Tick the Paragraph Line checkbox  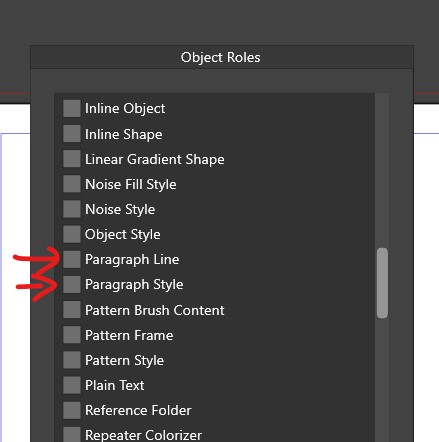pos(72,259)
